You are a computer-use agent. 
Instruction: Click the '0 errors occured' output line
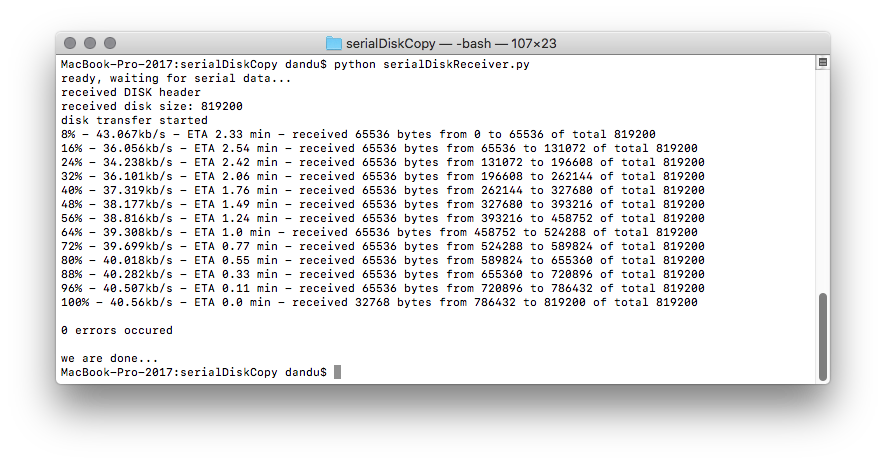click(x=117, y=330)
